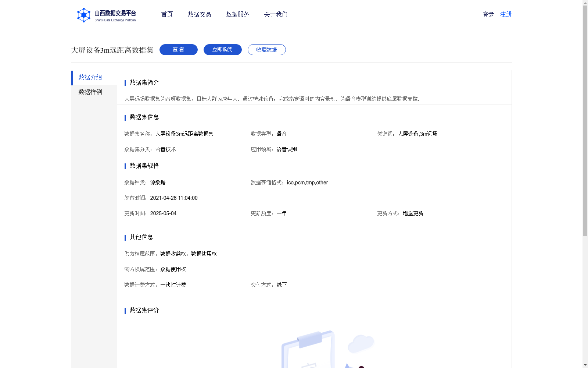Click the dataset name value in 数据集信息
This screenshot has height=368, width=588.
[x=184, y=134]
